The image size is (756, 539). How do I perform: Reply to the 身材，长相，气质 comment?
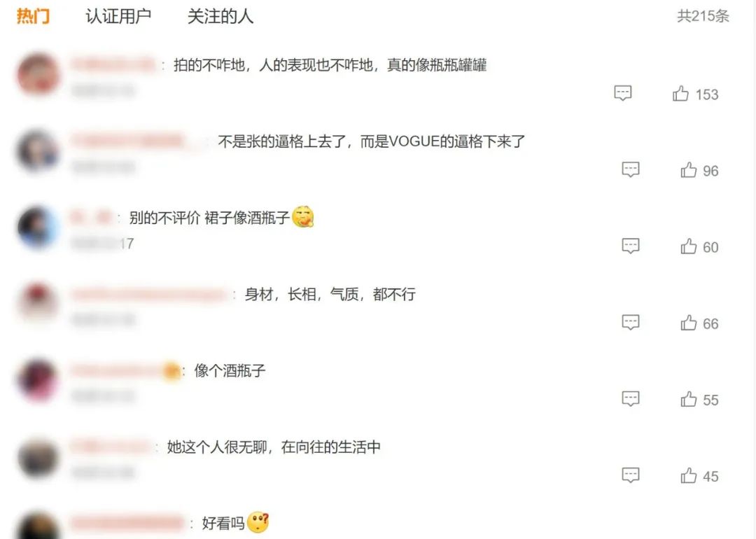click(631, 322)
